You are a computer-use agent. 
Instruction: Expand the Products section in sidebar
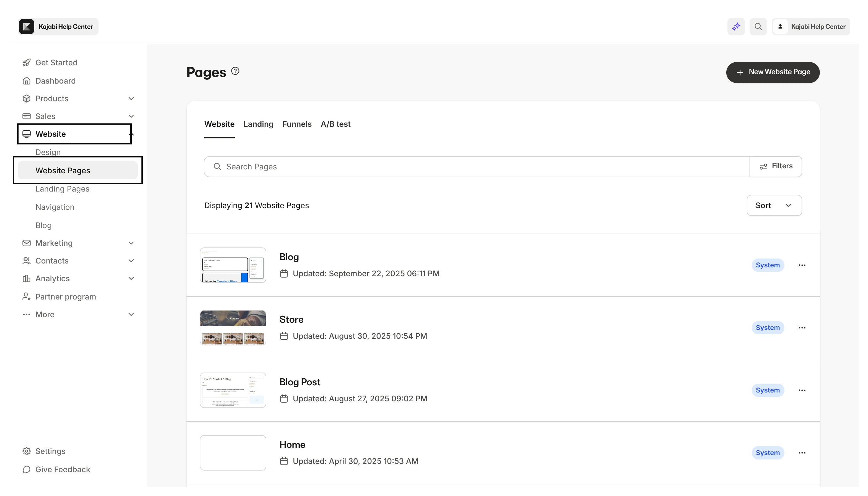tap(131, 98)
